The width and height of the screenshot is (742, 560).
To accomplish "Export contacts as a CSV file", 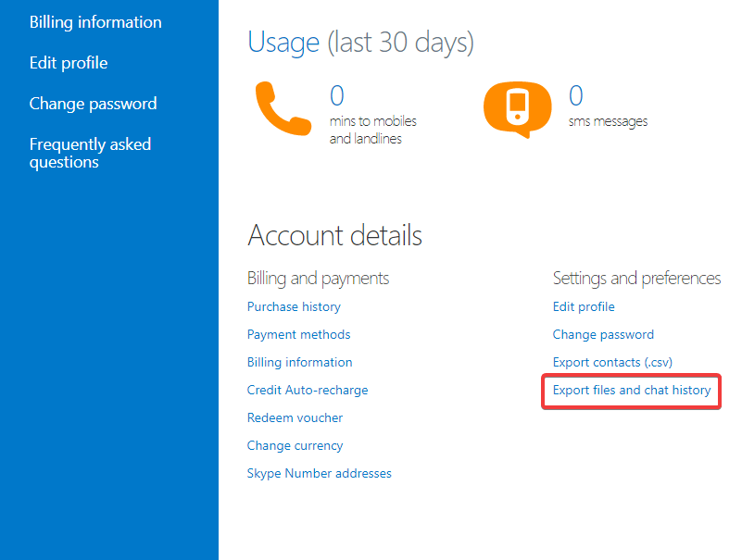I will pos(612,362).
